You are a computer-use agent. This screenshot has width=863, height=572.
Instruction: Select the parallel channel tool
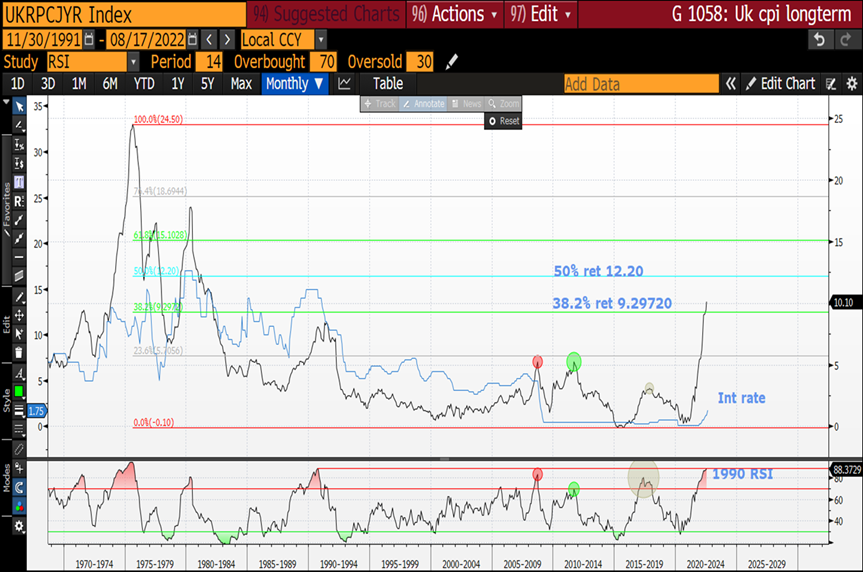coord(19,275)
